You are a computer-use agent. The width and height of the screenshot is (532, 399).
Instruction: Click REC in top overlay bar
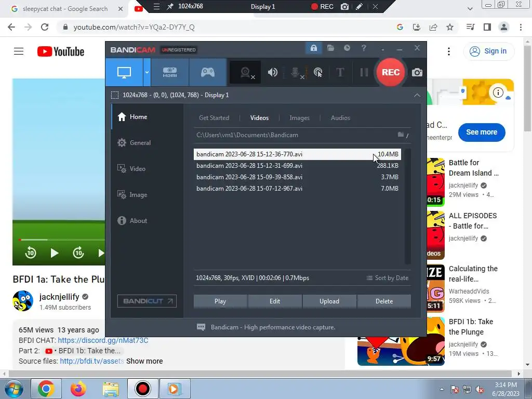tap(322, 6)
